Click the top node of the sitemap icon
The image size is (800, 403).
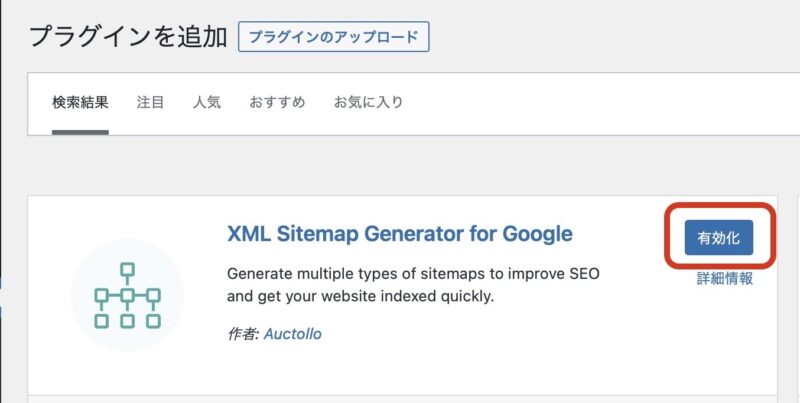[127, 269]
